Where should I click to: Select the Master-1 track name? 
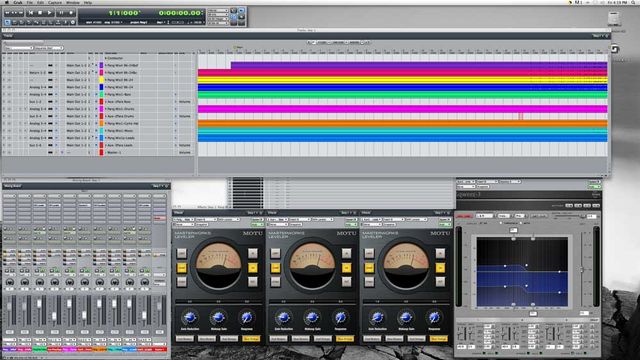coord(114,153)
